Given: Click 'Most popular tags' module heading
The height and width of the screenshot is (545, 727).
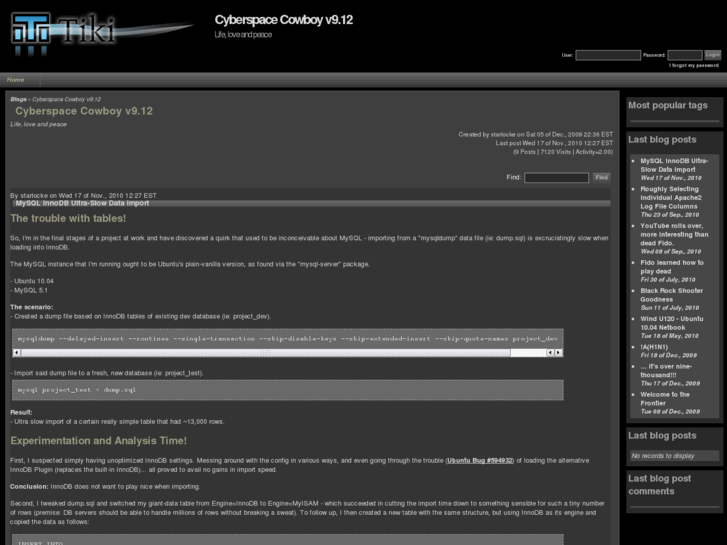Looking at the screenshot, I should click(x=668, y=105).
